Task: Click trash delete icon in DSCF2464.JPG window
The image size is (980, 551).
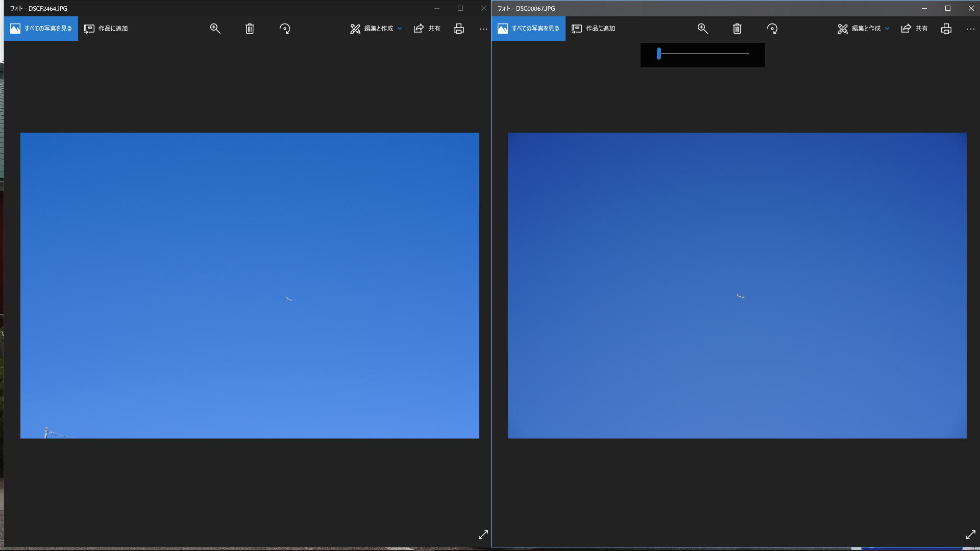Action: 250,29
